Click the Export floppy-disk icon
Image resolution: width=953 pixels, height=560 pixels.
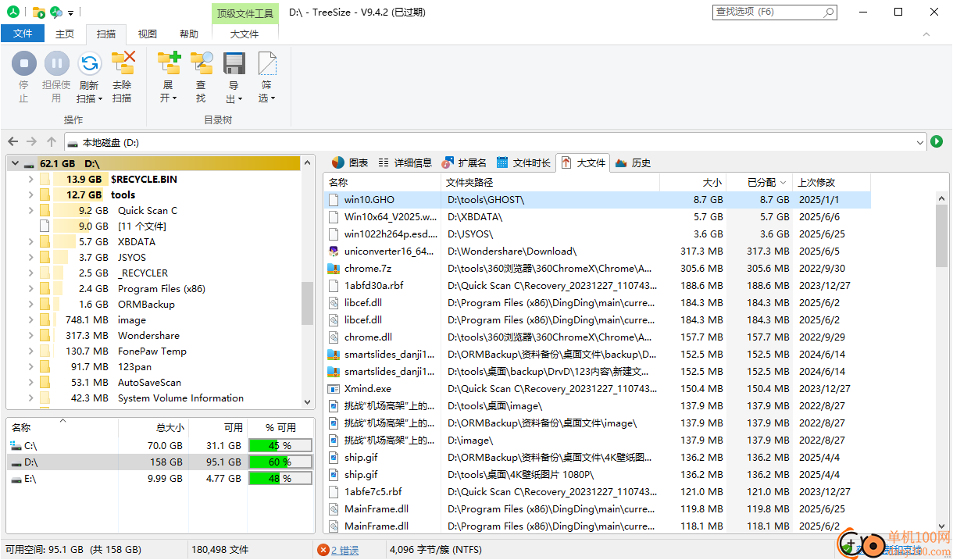coord(234,63)
